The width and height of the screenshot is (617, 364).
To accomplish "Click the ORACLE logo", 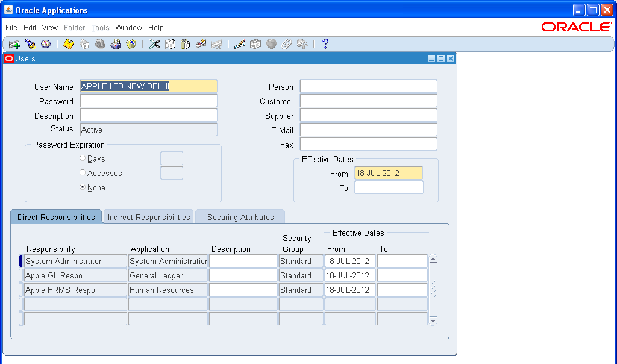I will coord(576,27).
